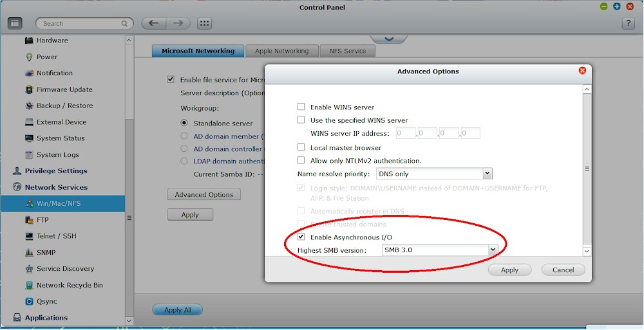Click the Firmware Update sidebar icon

tap(29, 89)
